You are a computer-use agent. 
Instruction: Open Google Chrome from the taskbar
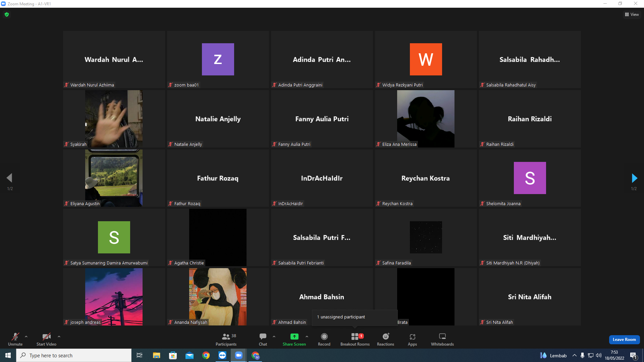coord(206,355)
